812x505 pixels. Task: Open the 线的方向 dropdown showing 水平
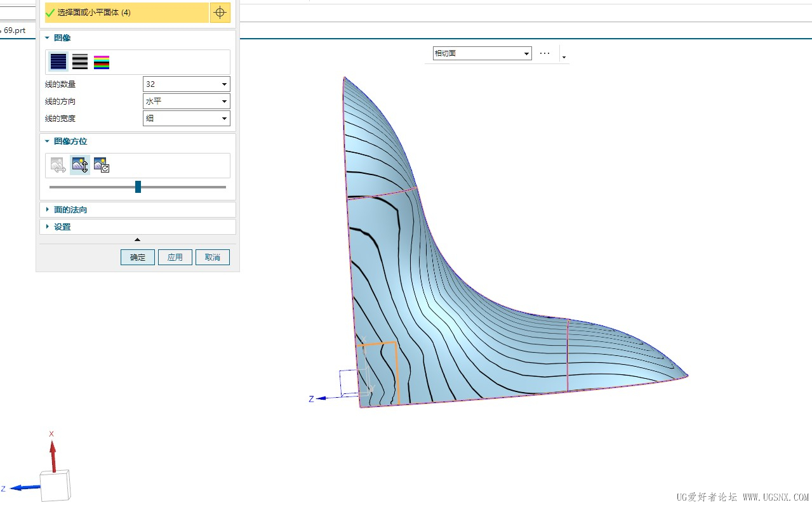click(x=187, y=101)
